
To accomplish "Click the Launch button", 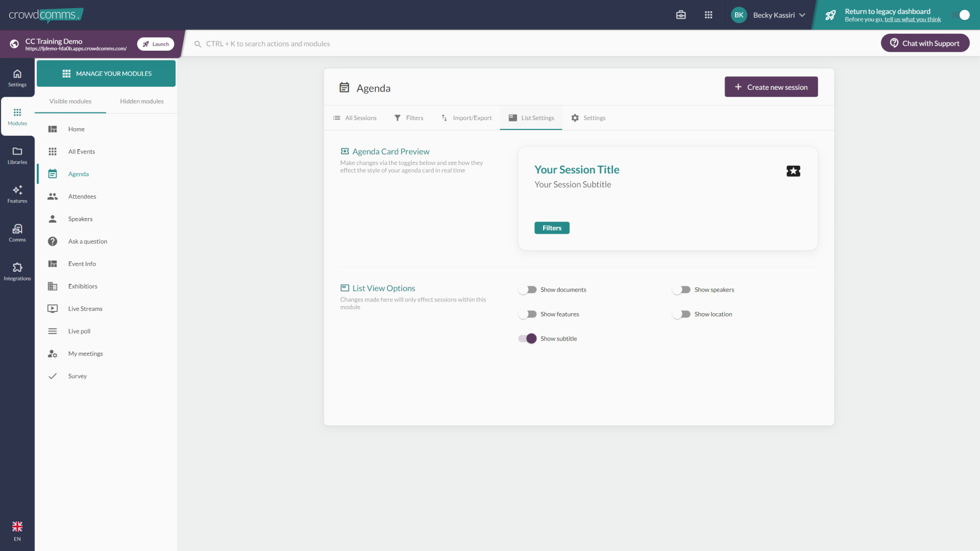I will 156,44.
